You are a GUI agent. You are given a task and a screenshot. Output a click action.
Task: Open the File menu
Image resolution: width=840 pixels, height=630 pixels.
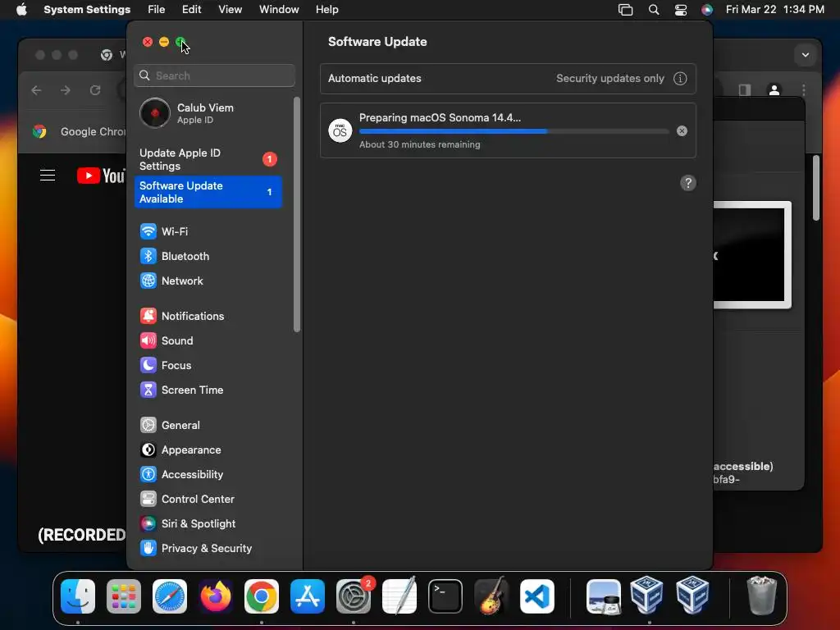point(157,10)
